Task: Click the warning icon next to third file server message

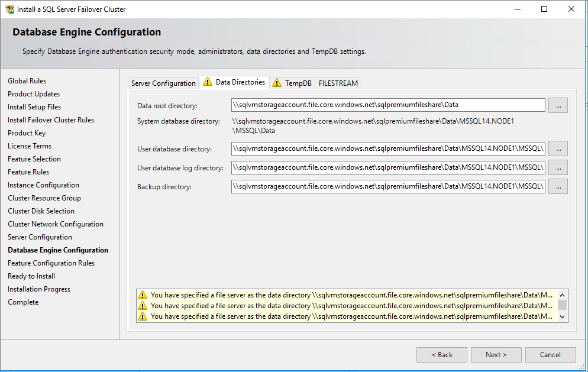Action: click(x=143, y=316)
